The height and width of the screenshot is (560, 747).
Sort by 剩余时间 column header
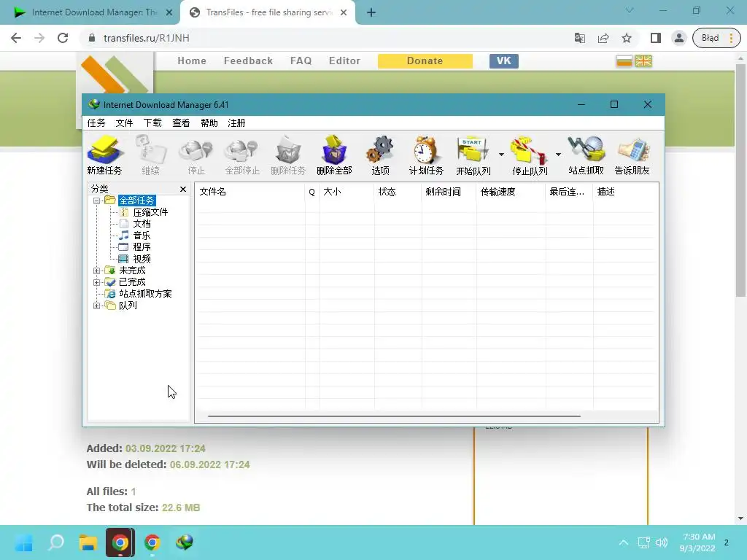[x=449, y=192]
